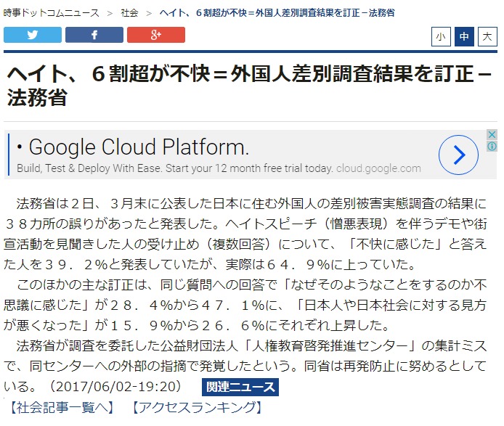Open the AdChoices info icon

click(492, 147)
